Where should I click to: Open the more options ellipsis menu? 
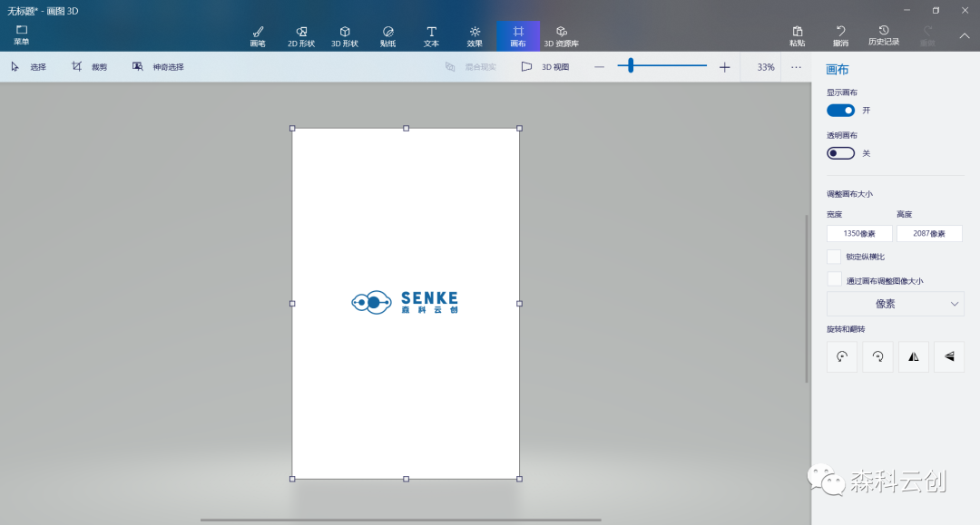[796, 67]
